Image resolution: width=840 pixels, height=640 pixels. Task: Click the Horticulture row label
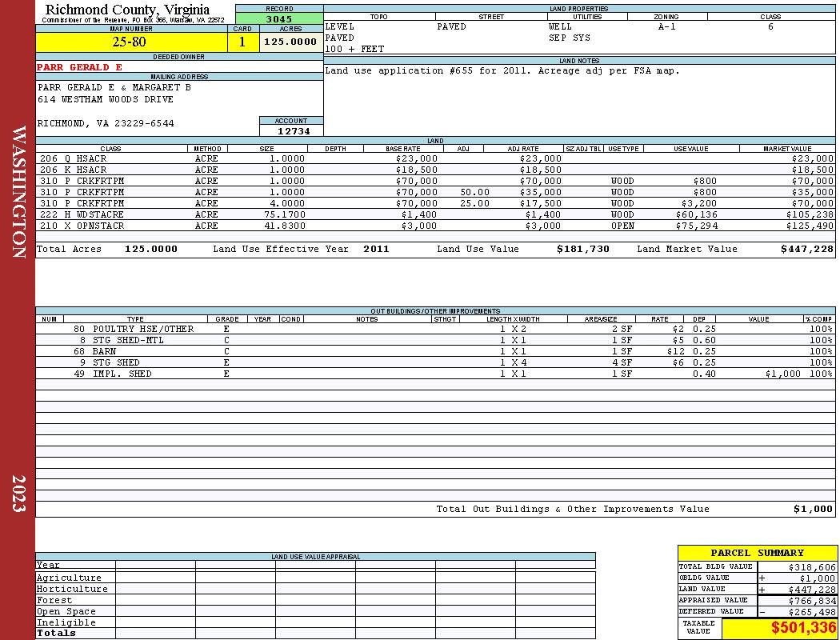pos(72,589)
